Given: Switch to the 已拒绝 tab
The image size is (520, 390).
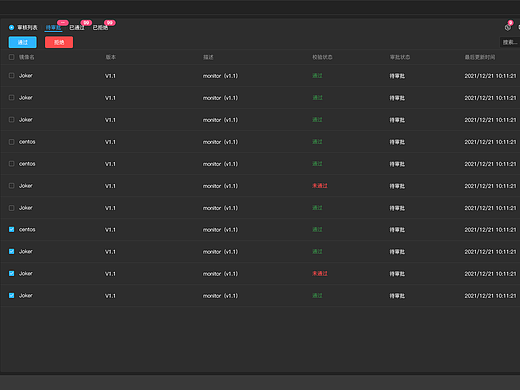Looking at the screenshot, I should point(100,27).
